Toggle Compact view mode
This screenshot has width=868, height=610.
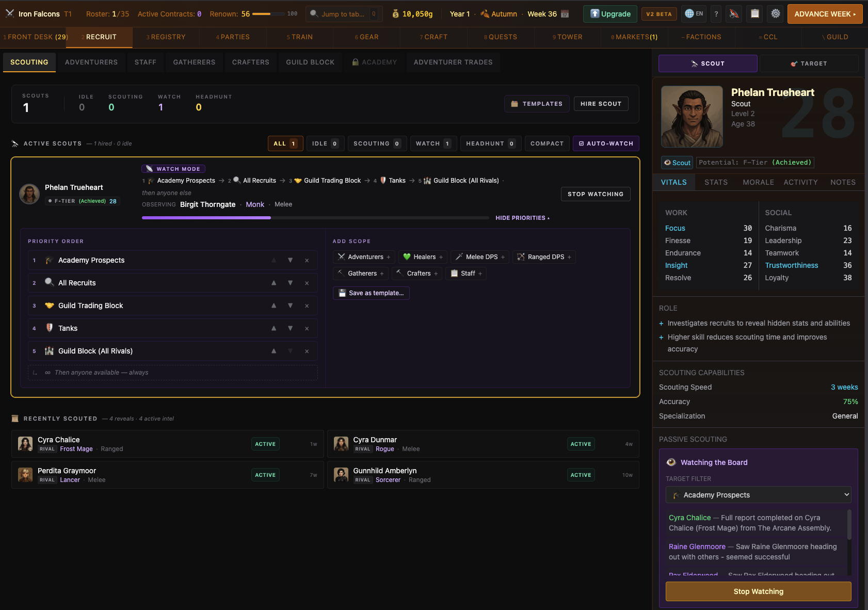click(547, 143)
